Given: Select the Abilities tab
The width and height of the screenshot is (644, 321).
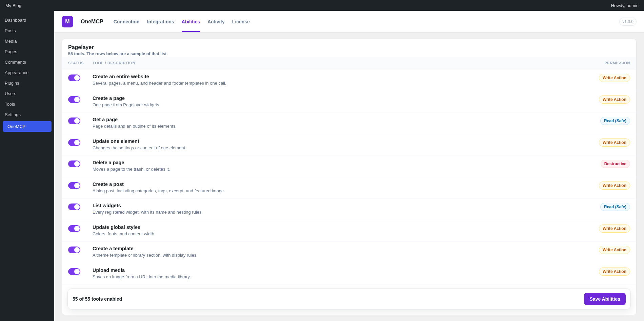Looking at the screenshot, I should click(x=191, y=22).
